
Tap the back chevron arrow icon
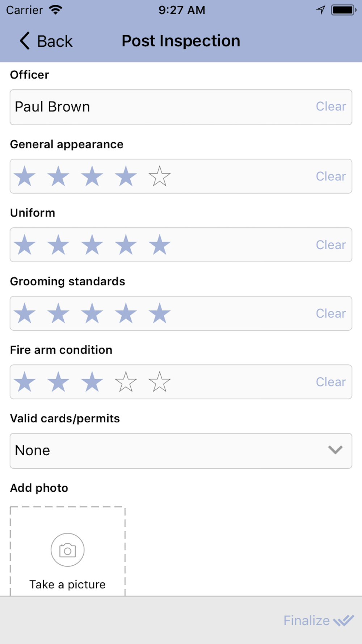(x=25, y=41)
